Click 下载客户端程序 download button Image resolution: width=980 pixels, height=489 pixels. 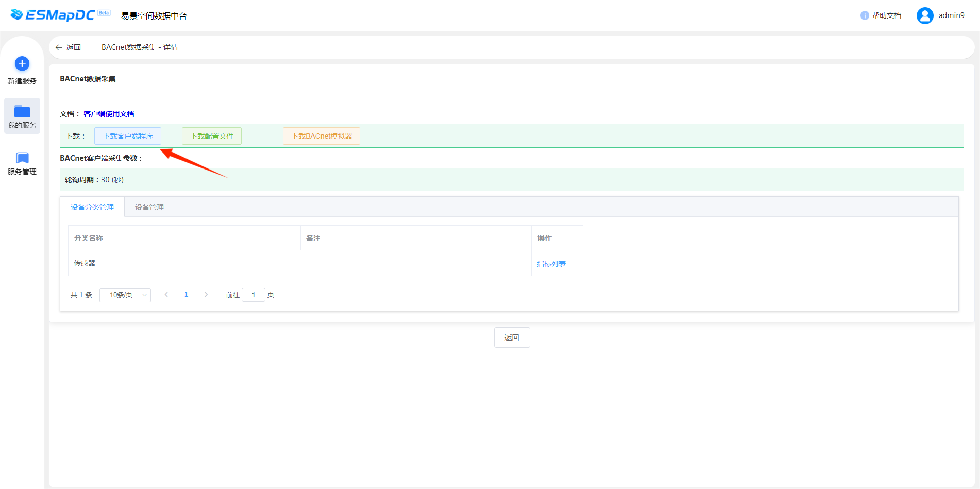coord(128,136)
